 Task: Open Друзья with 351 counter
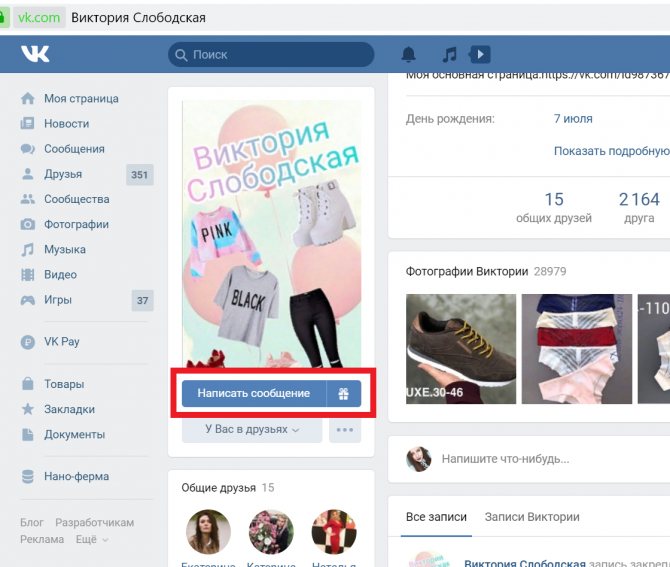point(62,175)
